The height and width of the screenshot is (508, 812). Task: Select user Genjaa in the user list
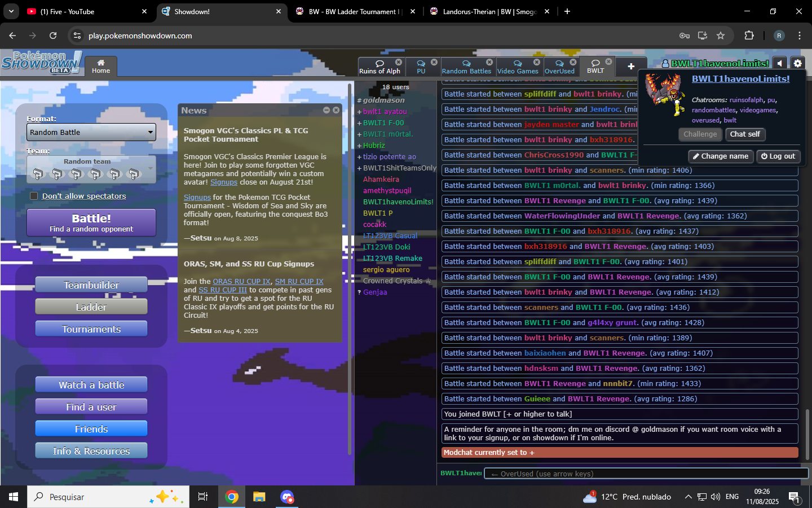(x=375, y=292)
